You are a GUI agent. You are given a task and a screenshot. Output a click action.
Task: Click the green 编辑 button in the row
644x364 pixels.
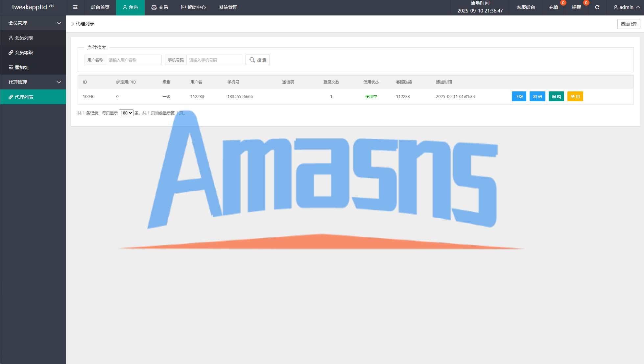(556, 96)
